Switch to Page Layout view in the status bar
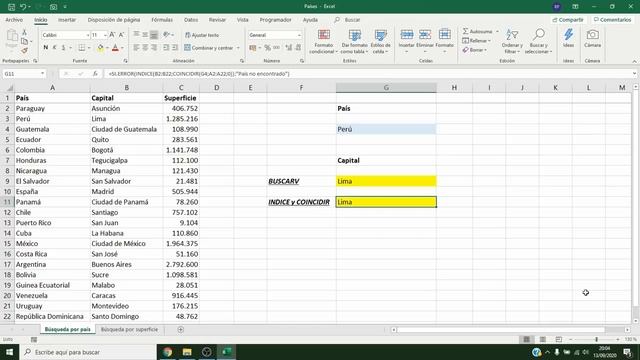The height and width of the screenshot is (360, 640). pos(542,340)
